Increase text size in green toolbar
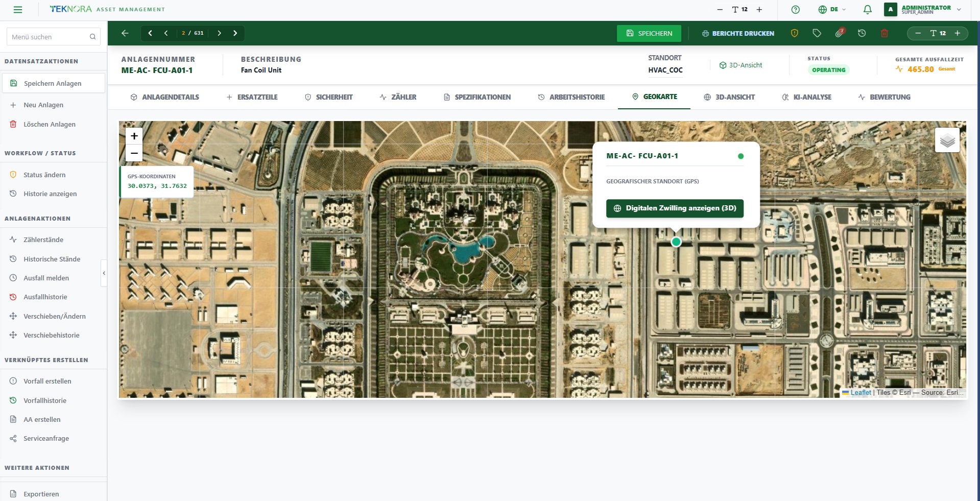Image resolution: width=980 pixels, height=501 pixels. 958,33
